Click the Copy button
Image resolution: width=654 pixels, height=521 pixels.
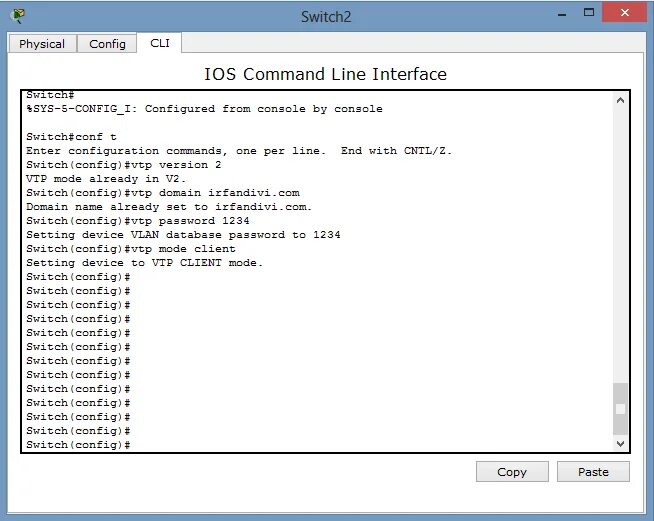point(512,472)
